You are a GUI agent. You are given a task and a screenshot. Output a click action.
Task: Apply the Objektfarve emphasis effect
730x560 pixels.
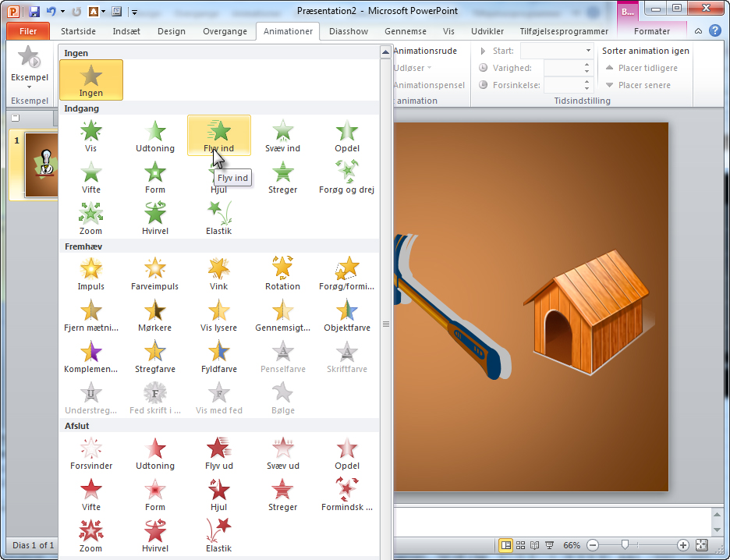[346, 315]
